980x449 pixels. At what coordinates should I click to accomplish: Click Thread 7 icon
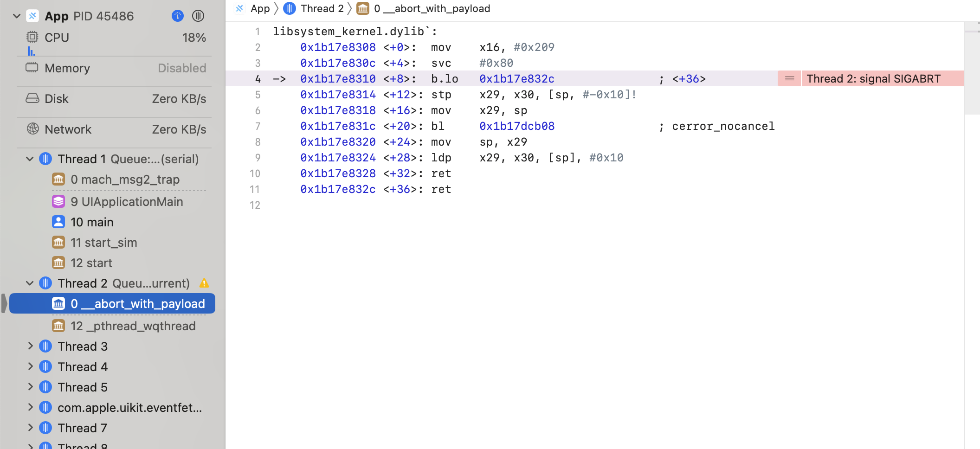click(x=45, y=428)
